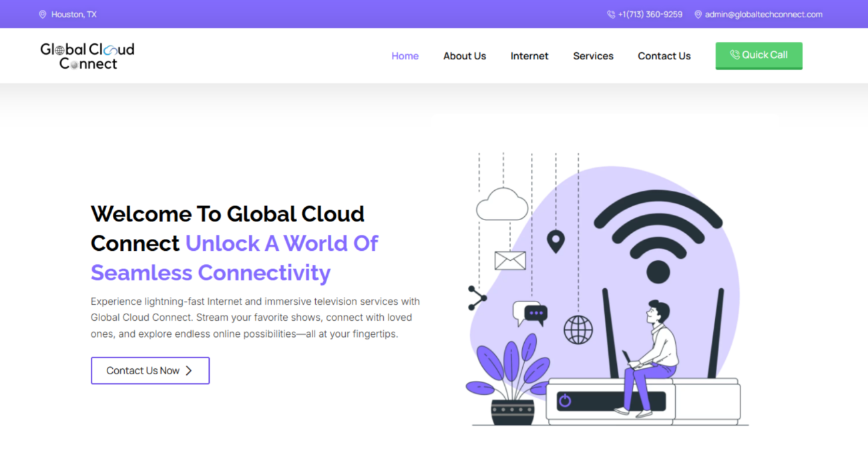Viewport: 868px width, 467px height.
Task: Click the pin icon beside admin email address
Action: click(x=698, y=15)
